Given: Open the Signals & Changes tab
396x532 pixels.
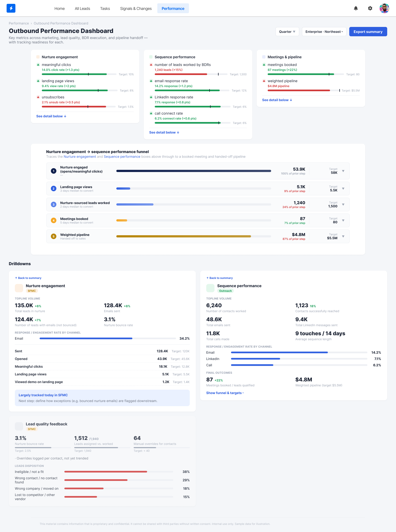Looking at the screenshot, I should coord(136,9).
